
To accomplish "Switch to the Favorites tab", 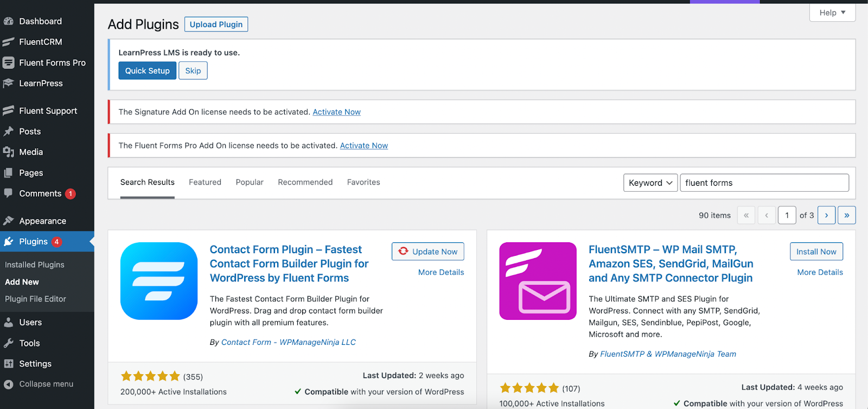I will 363,183.
